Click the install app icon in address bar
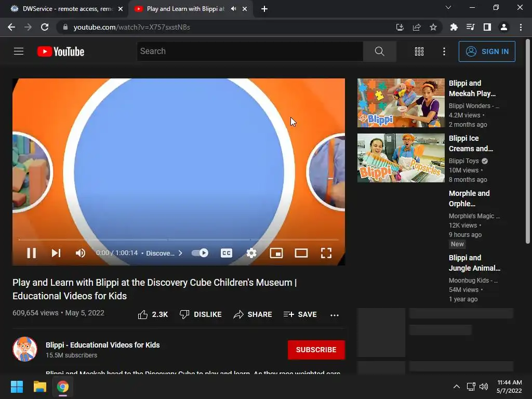The width and height of the screenshot is (532, 399). click(x=400, y=27)
